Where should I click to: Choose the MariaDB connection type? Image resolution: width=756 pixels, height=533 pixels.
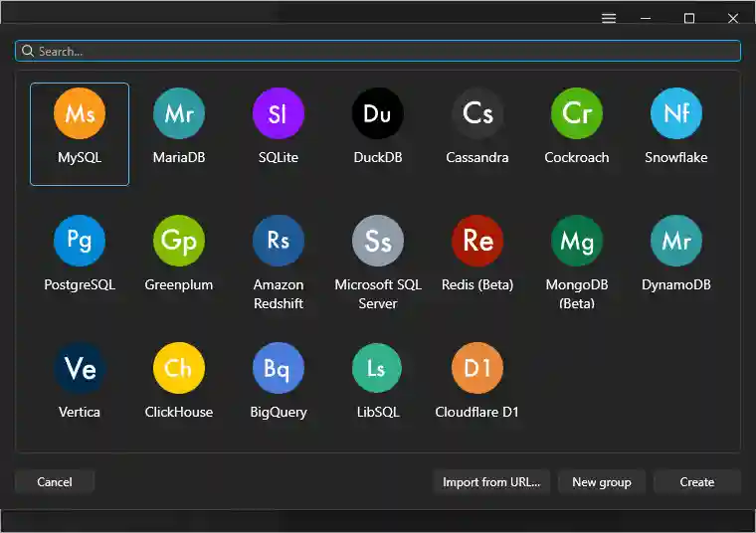(179, 113)
